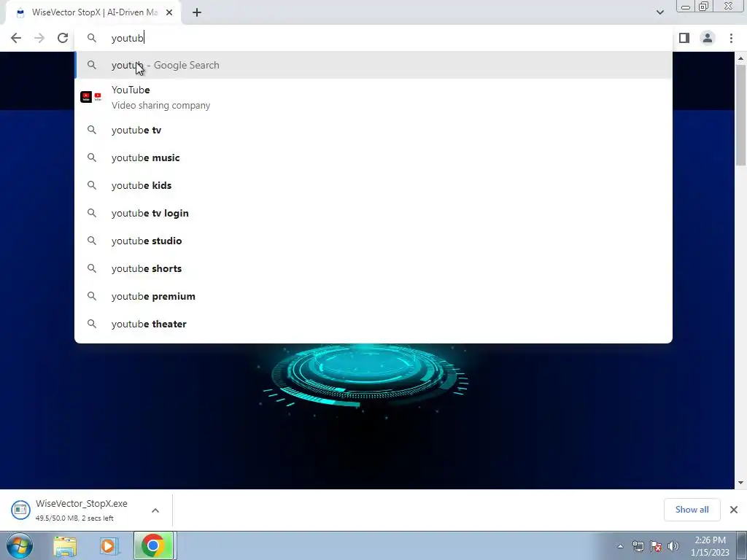
Task: Click the volume speaker tray icon
Action: [x=673, y=546]
